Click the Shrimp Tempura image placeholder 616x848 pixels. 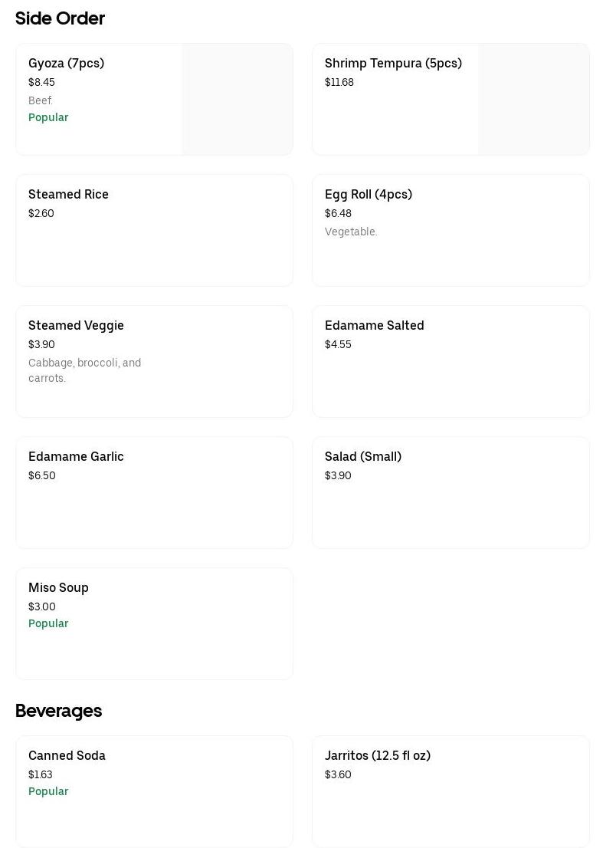pyautogui.click(x=533, y=100)
